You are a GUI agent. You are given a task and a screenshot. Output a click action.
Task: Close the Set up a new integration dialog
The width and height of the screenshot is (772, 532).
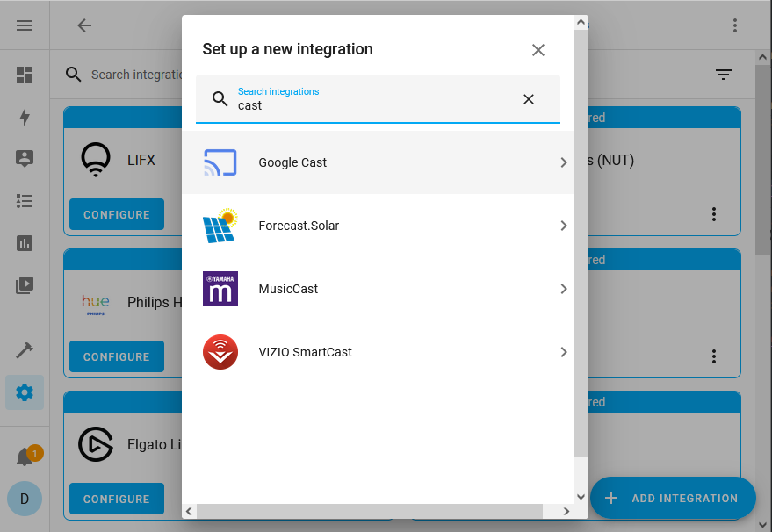(x=538, y=50)
